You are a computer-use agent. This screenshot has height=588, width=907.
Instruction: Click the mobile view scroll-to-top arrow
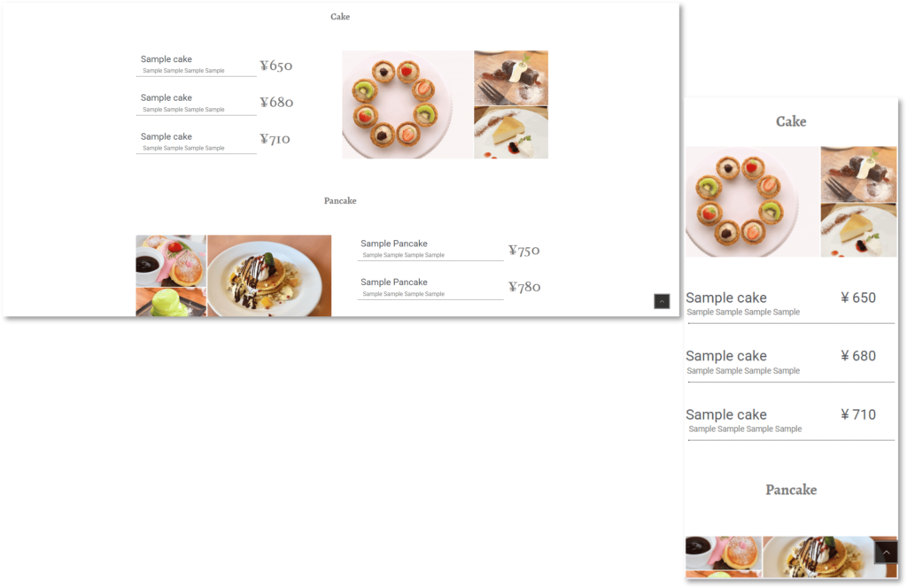pos(886,553)
